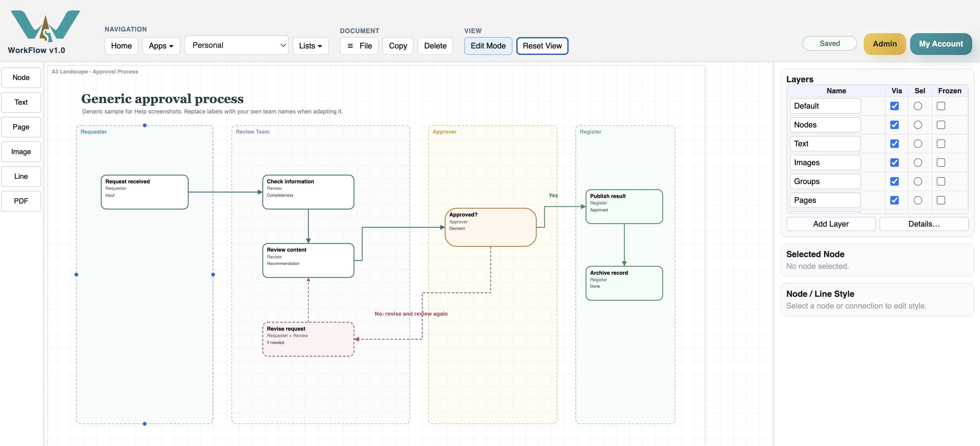Click Reset View button
Image resolution: width=980 pixels, height=446 pixels.
[542, 46]
